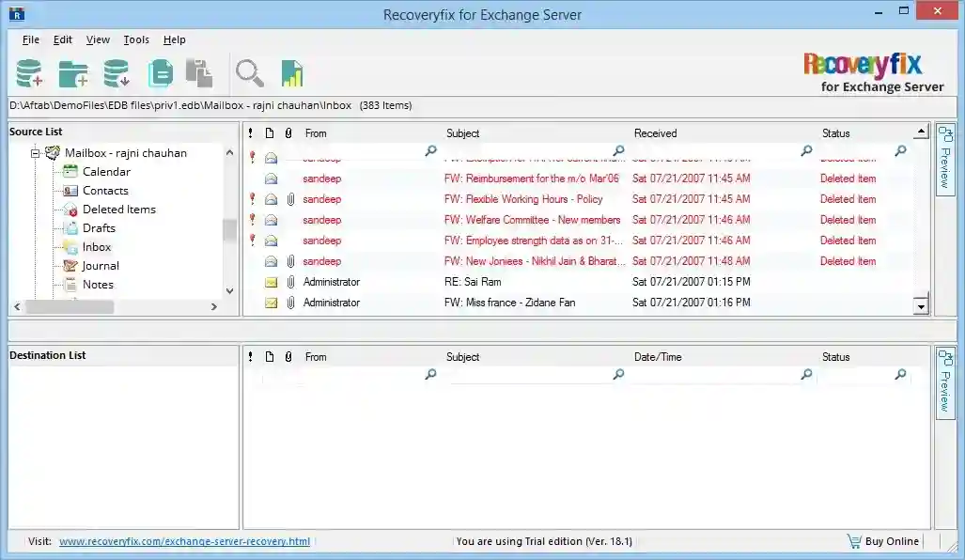Click source list importance column header

coord(251,132)
